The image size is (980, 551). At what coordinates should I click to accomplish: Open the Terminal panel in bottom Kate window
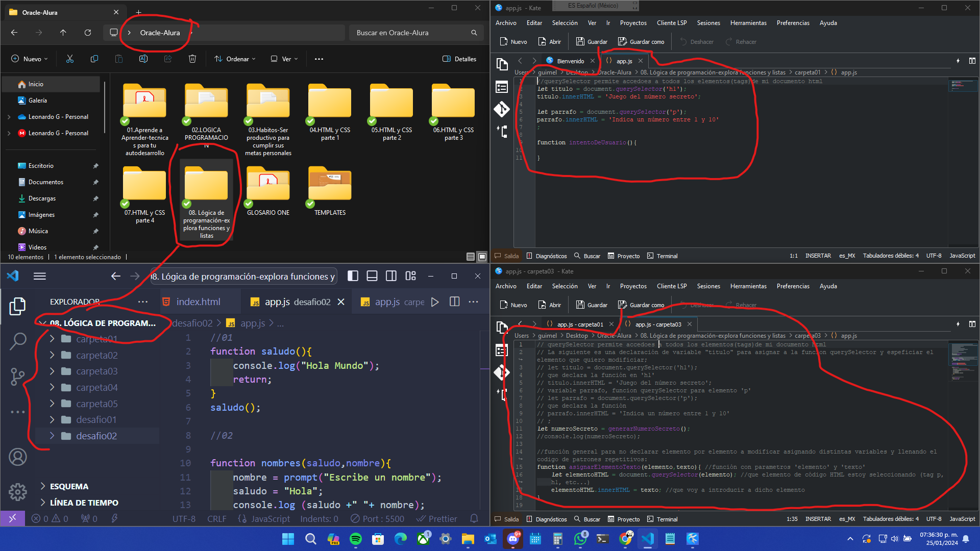662,519
